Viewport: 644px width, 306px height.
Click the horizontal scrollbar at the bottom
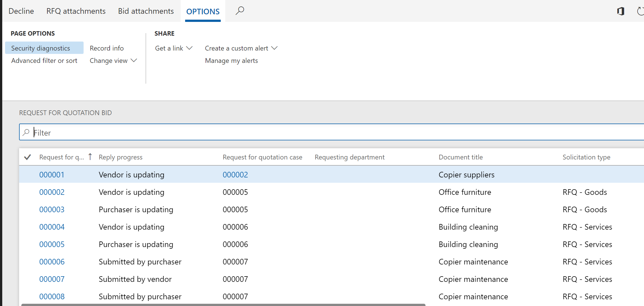223,304
